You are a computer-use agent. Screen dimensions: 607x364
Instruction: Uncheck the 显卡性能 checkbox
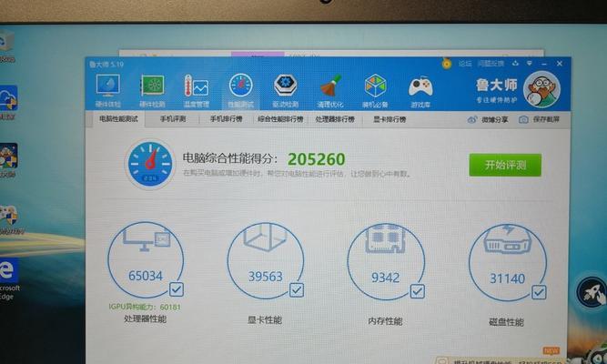pos(297,290)
